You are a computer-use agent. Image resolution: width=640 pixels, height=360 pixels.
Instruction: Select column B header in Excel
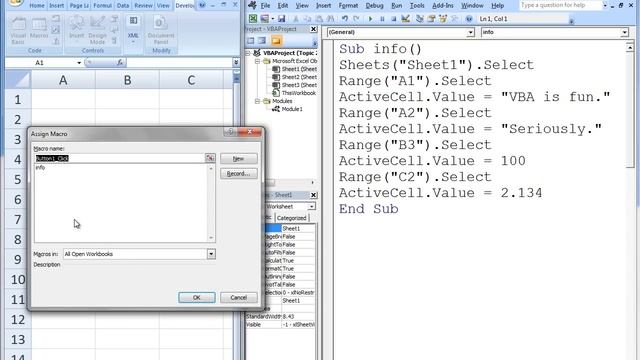pyautogui.click(x=127, y=80)
